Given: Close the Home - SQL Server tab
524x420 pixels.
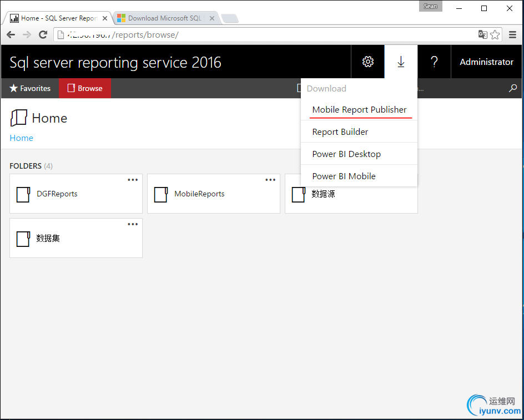Looking at the screenshot, I should [105, 18].
